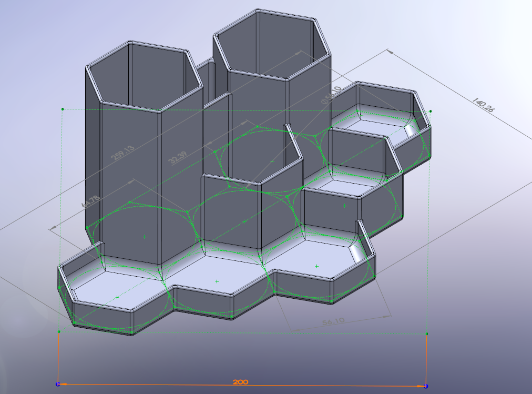
Task: Select the 64.78 dimension label
Action: [91, 201]
